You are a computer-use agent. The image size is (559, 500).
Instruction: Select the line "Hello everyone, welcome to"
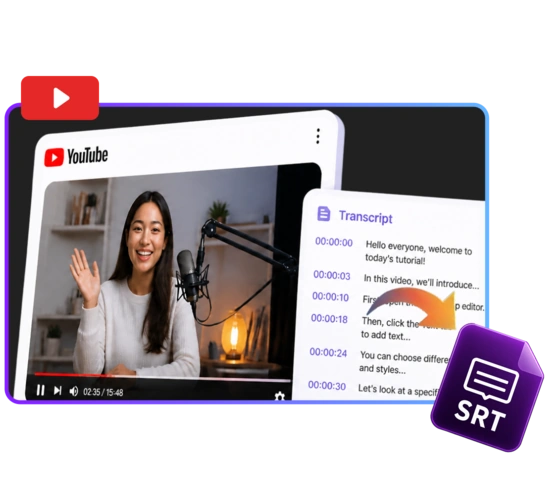419,247
